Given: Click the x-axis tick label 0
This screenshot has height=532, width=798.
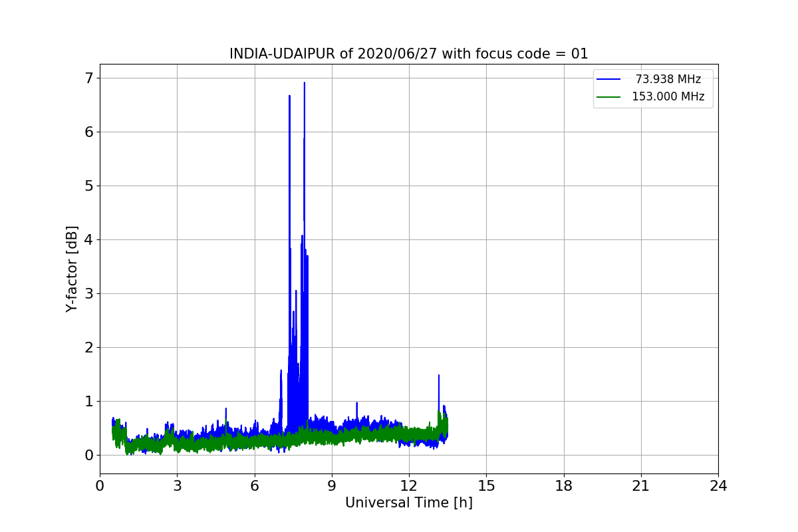Looking at the screenshot, I should pyautogui.click(x=100, y=486).
